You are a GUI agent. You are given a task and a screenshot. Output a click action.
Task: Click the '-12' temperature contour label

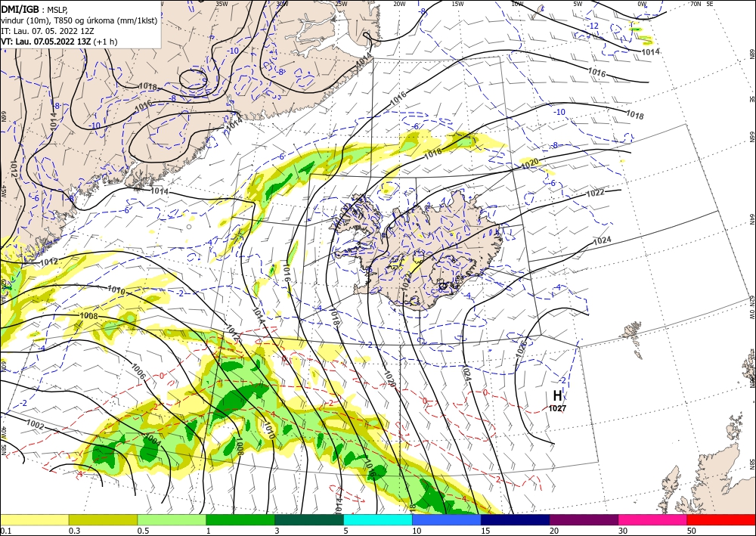point(593,26)
